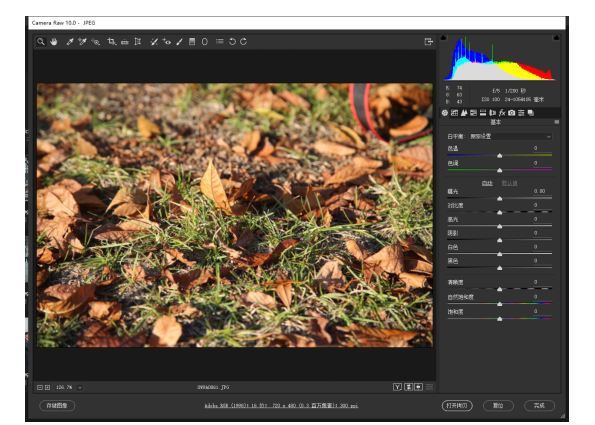This screenshot has width=595, height=425.
Task: Open workflow options link below preview
Action: point(281,406)
